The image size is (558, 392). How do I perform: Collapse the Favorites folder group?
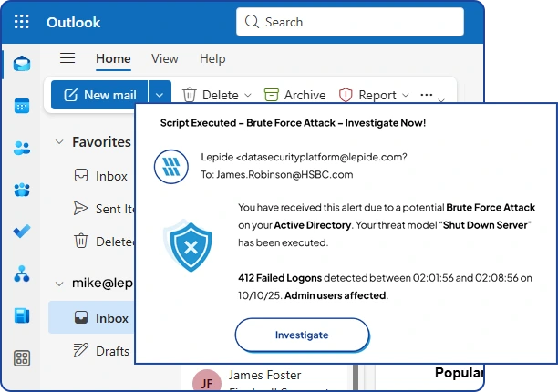(59, 142)
